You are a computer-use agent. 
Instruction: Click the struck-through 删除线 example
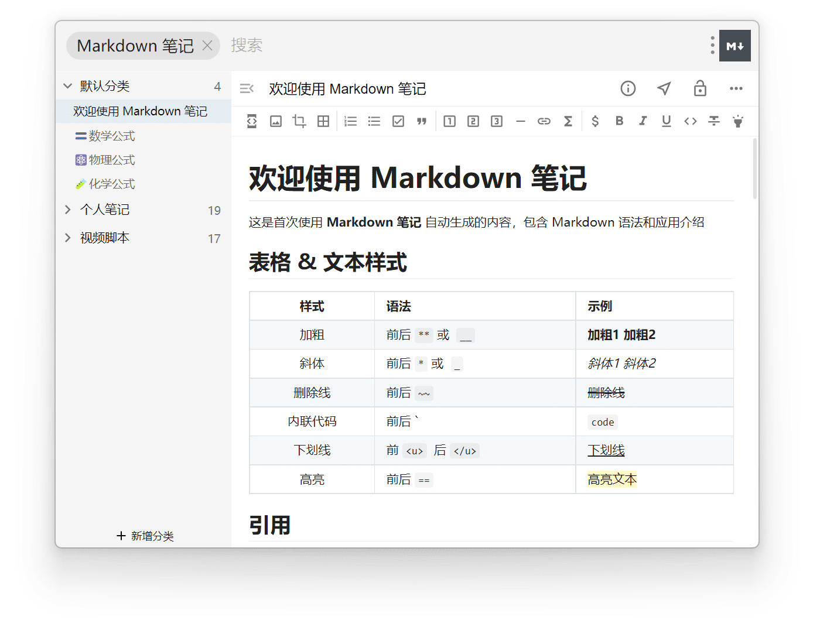[606, 393]
